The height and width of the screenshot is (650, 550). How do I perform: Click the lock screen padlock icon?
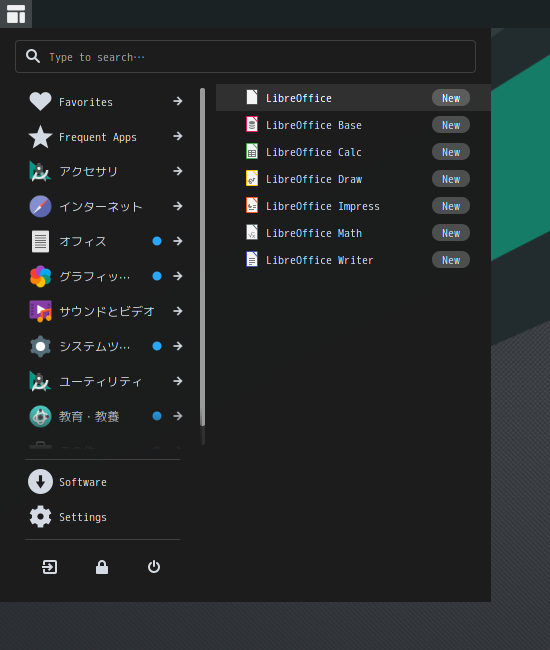click(102, 567)
